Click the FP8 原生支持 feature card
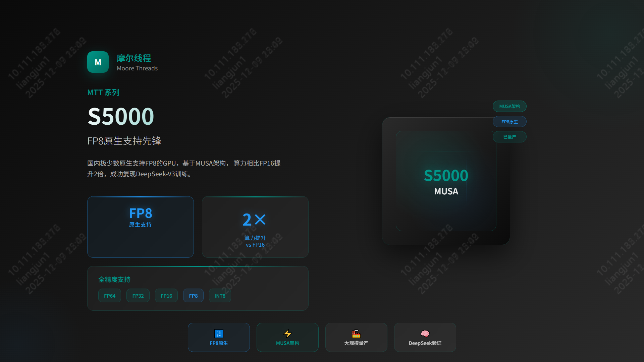Screen dimensions: 644x362 141,227
